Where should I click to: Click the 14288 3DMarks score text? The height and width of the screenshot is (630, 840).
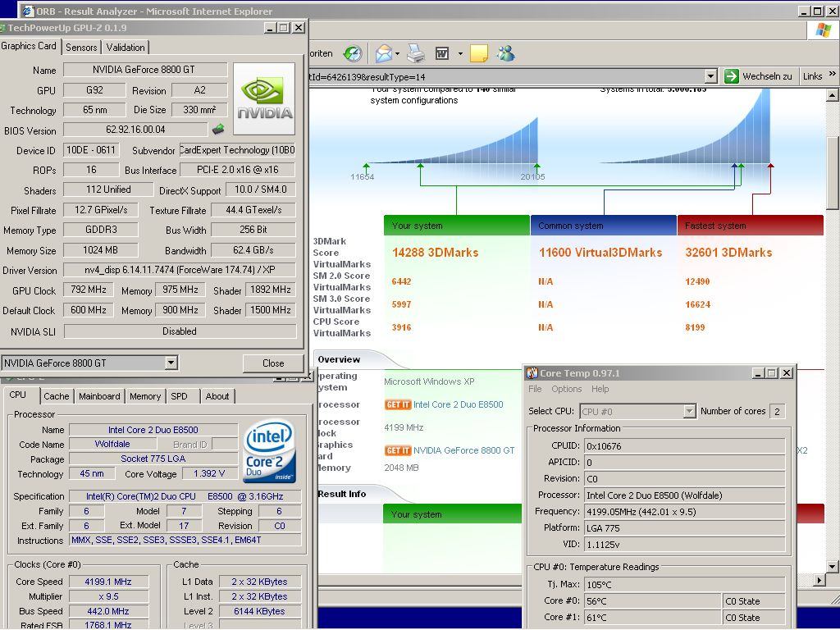point(435,253)
